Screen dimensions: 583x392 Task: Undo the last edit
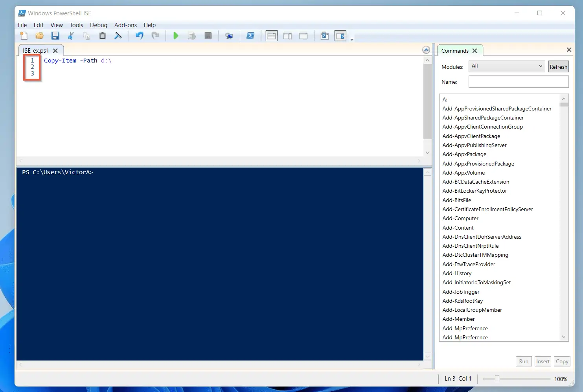[x=139, y=36]
